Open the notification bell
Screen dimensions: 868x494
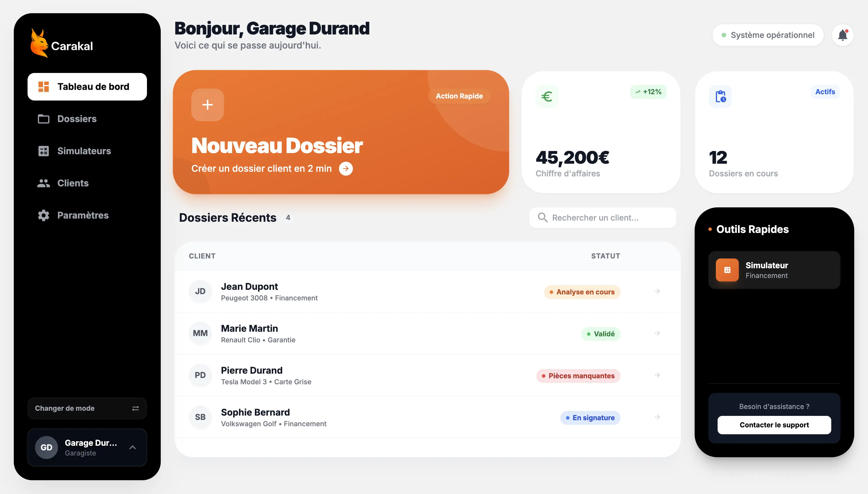click(x=843, y=35)
